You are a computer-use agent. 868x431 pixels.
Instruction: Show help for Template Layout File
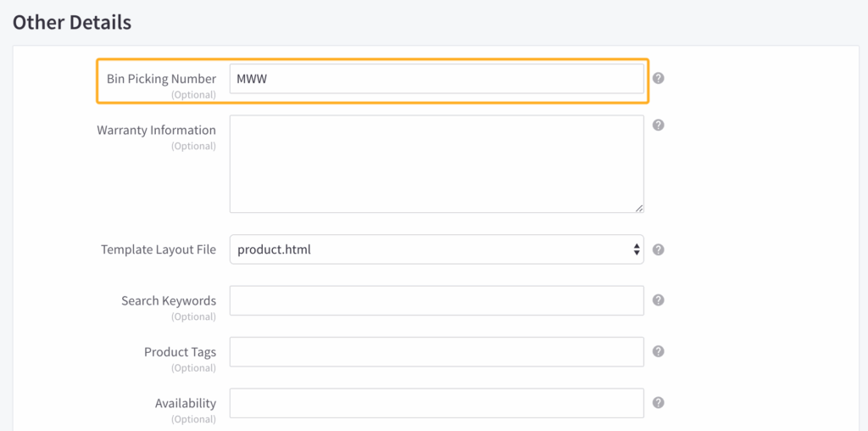(658, 249)
